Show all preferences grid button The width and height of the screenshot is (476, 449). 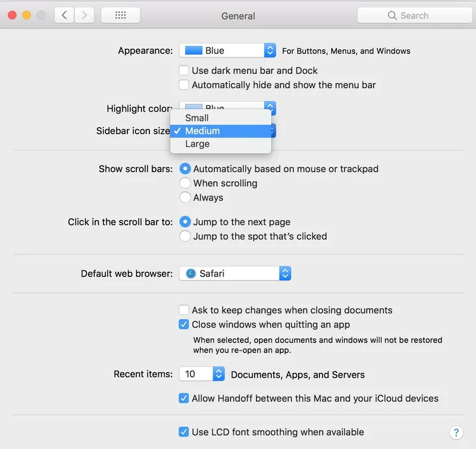coord(120,15)
